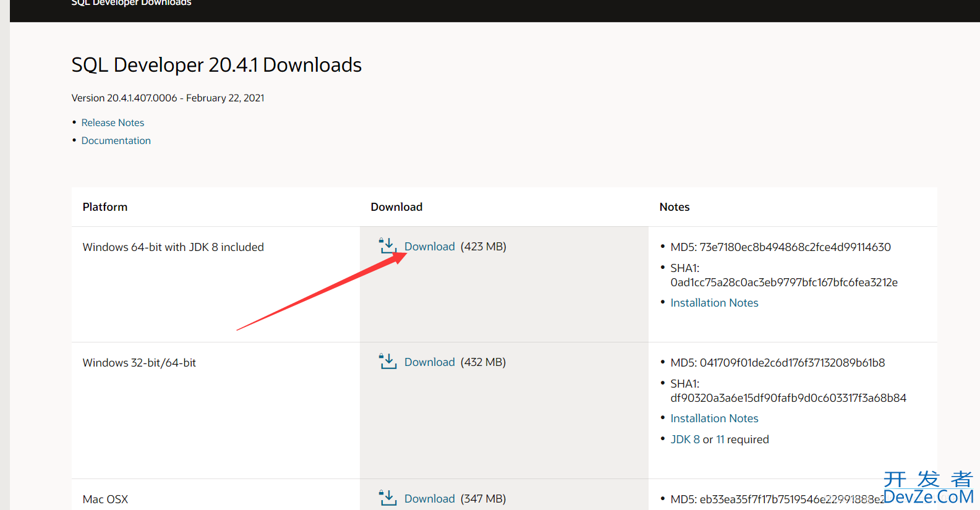Click the download icon for Windows 32-bit/64-bit

click(388, 362)
